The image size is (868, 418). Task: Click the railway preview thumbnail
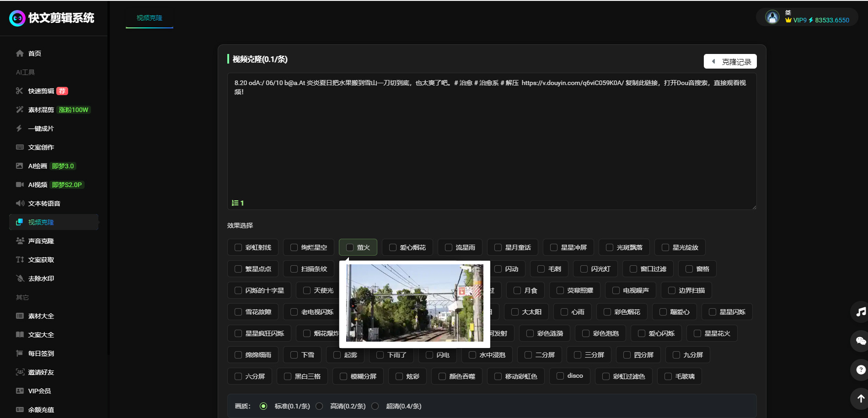414,303
